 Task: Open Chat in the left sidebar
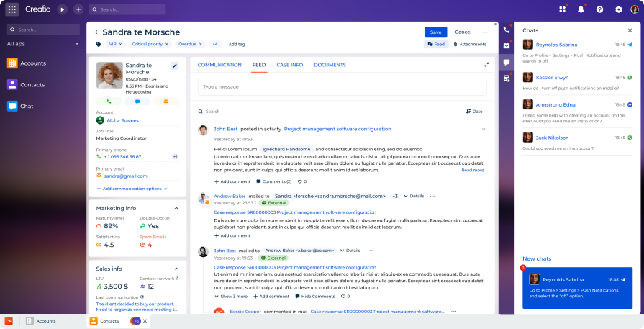(x=20, y=106)
